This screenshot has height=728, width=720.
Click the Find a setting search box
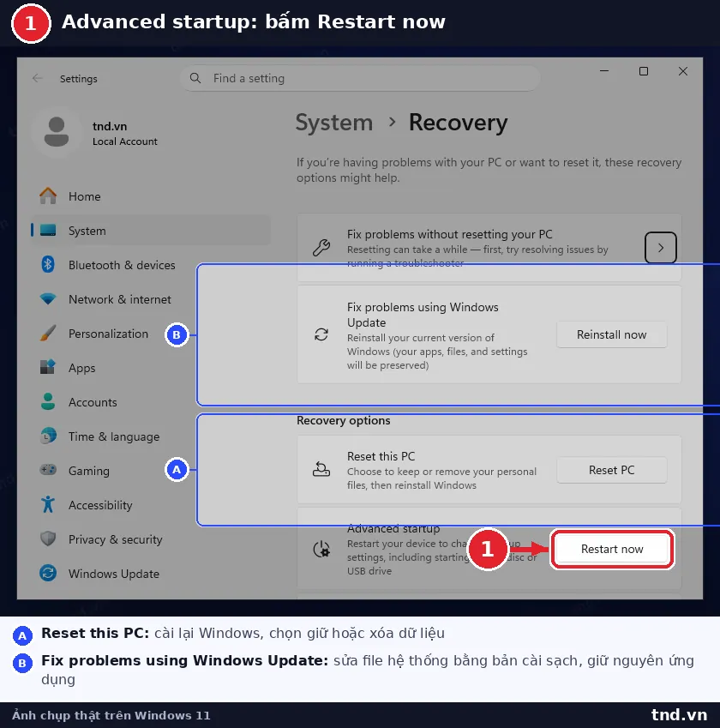point(360,78)
